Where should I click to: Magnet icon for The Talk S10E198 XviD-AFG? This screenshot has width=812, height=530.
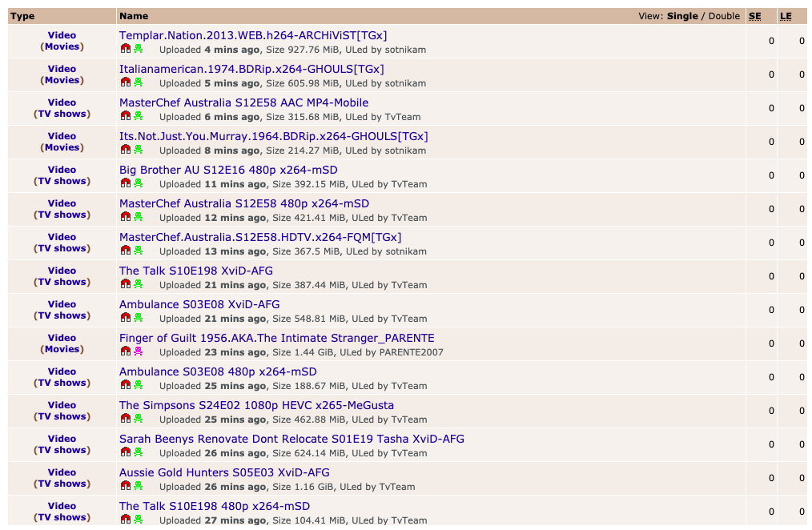[x=125, y=284]
